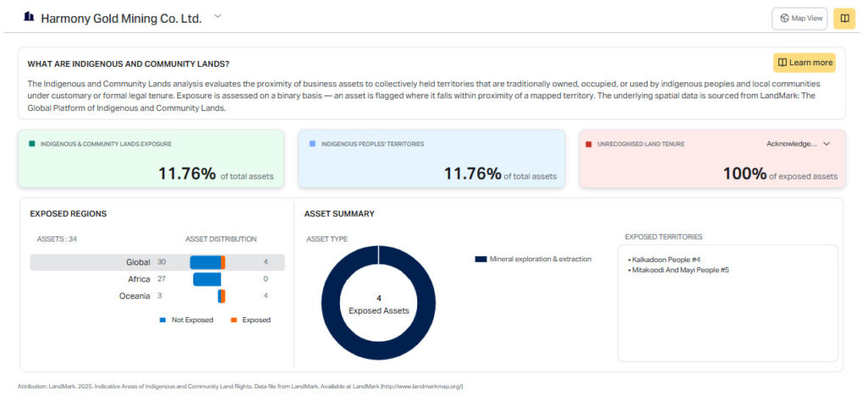Click the EXPOSED TERRITORIES heading

(664, 236)
